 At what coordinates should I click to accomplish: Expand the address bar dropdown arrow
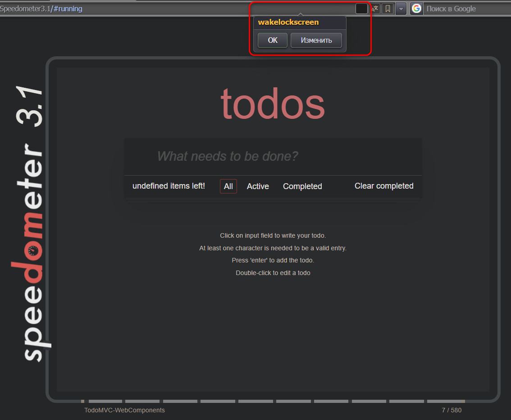click(401, 9)
